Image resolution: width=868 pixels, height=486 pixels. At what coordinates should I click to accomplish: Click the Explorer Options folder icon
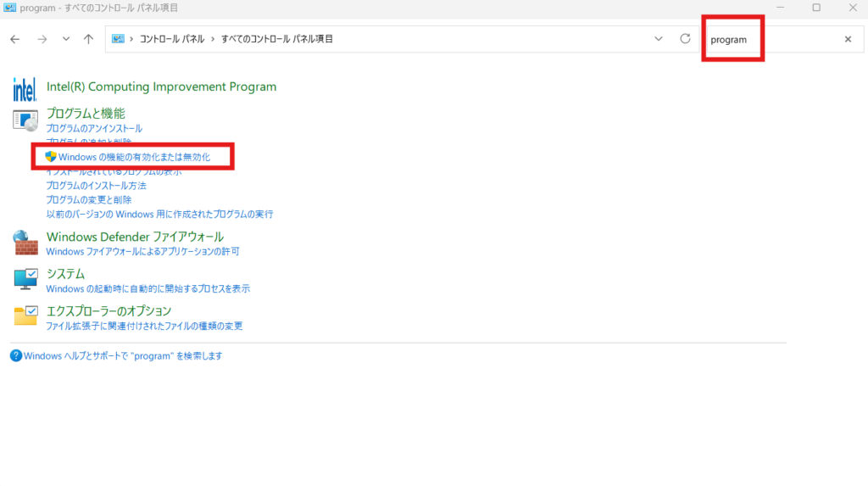point(25,316)
